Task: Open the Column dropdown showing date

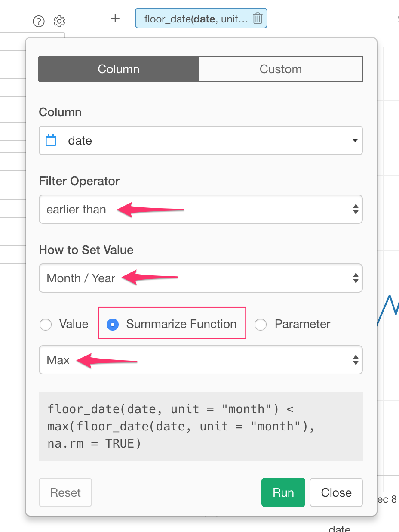Action: [x=200, y=140]
